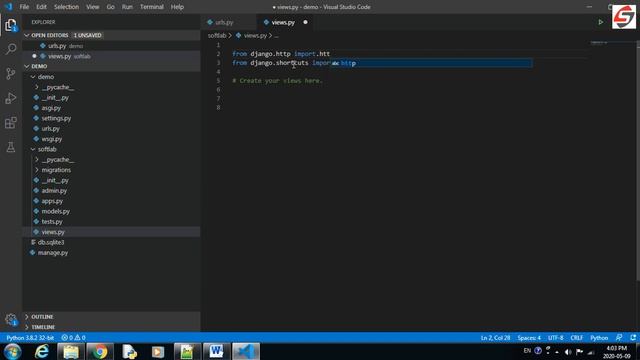The height and width of the screenshot is (360, 640).
Task: Open Windows Start button
Action: [x=12, y=351]
